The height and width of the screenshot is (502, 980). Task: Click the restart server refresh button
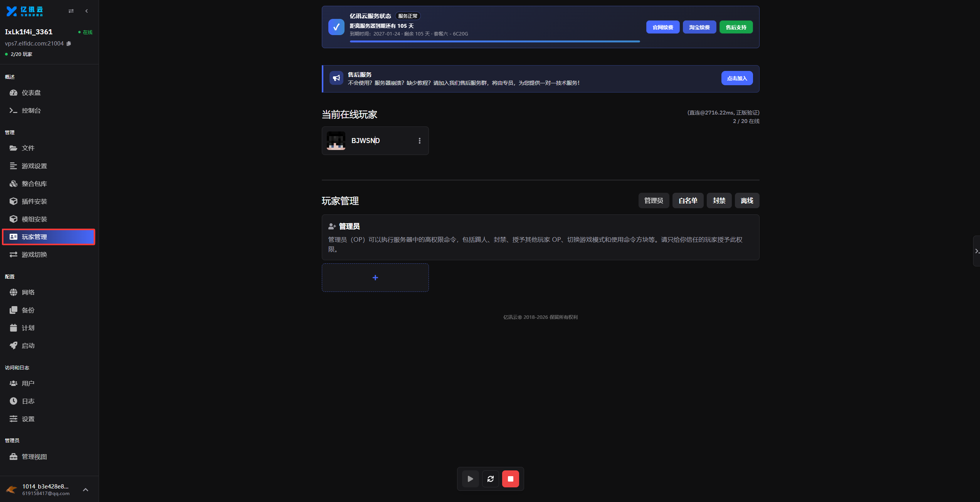point(491,479)
